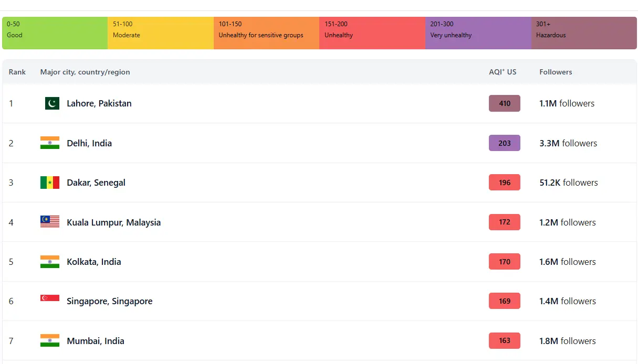Click the AQI⁺ US column header

503,72
